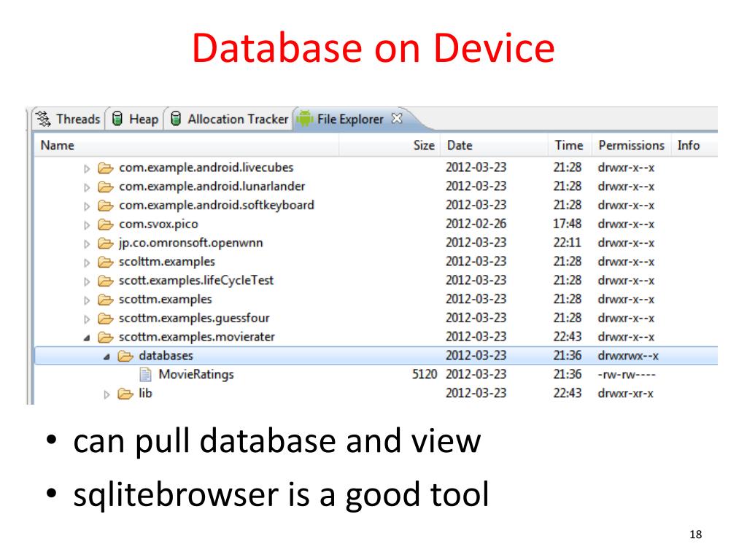Click the lifeCycleTest folder icon
Screen dimensions: 747x560
(105, 281)
